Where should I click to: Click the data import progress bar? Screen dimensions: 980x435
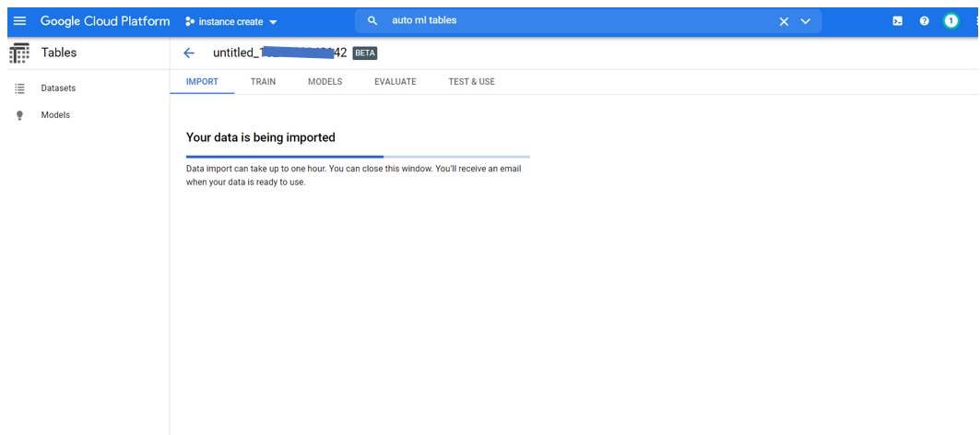[358, 157]
